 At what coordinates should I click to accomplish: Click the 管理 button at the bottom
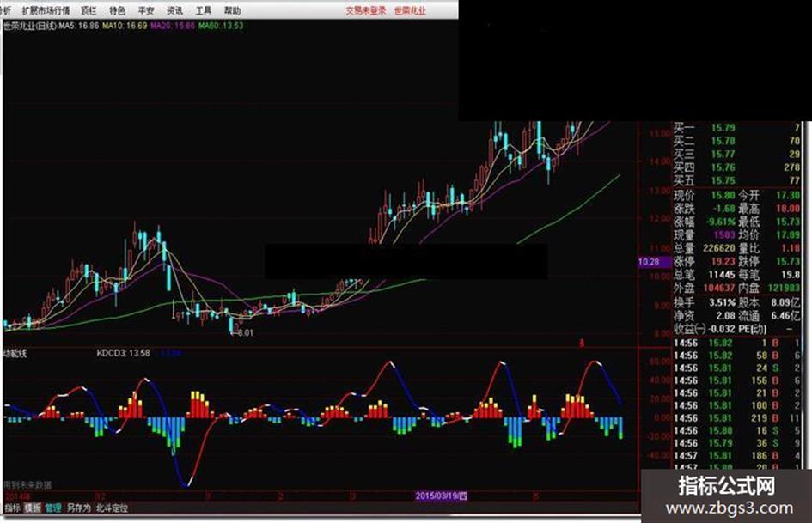(52, 508)
